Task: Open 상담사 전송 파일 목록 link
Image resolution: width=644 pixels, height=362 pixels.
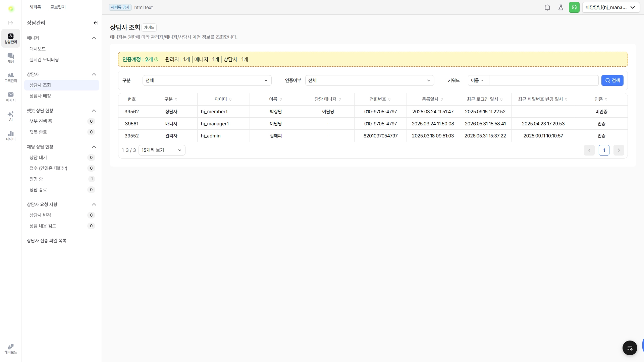Action: tap(47, 241)
